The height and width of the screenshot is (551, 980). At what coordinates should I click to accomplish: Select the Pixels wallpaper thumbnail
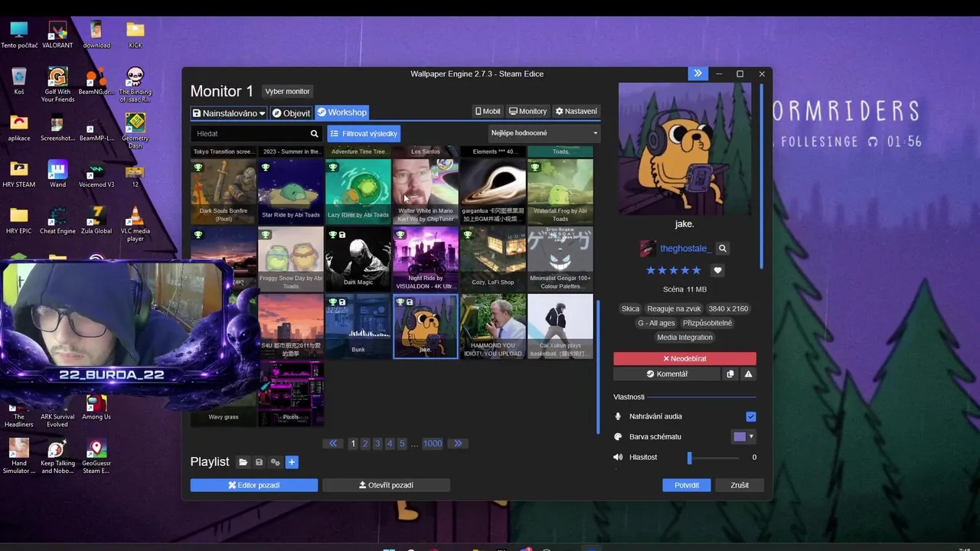(x=291, y=393)
